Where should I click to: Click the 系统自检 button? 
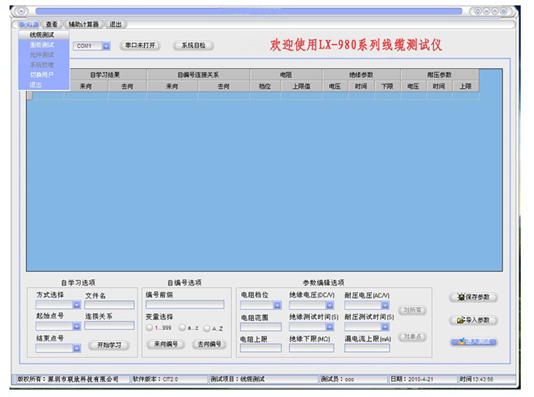[x=193, y=46]
